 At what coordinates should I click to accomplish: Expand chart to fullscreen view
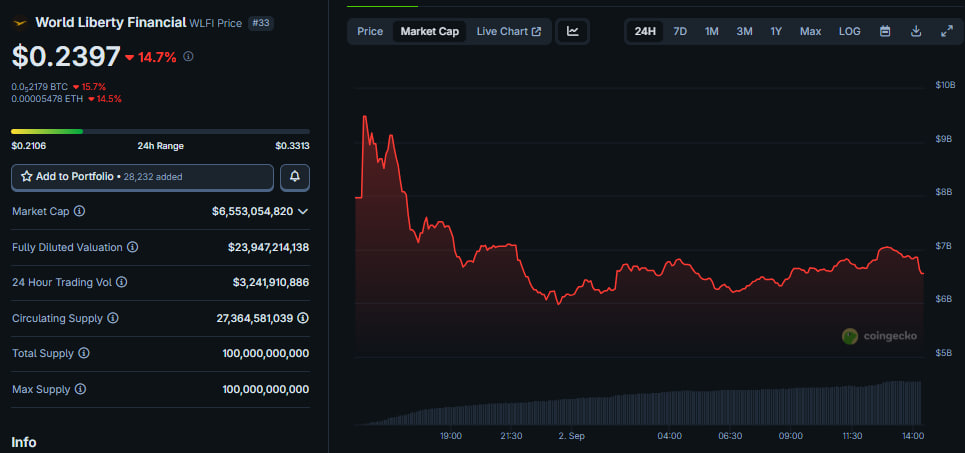pos(946,31)
